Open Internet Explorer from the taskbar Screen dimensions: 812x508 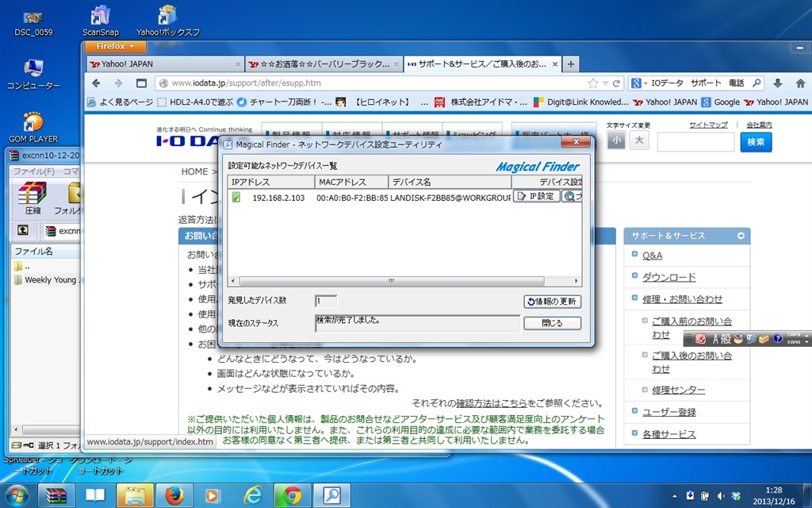point(253,496)
